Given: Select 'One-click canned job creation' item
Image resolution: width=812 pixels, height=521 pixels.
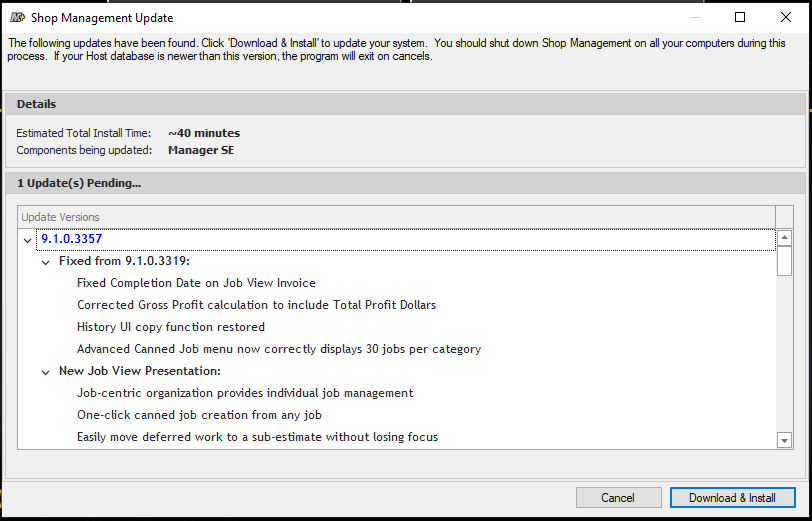Looking at the screenshot, I should tap(199, 415).
